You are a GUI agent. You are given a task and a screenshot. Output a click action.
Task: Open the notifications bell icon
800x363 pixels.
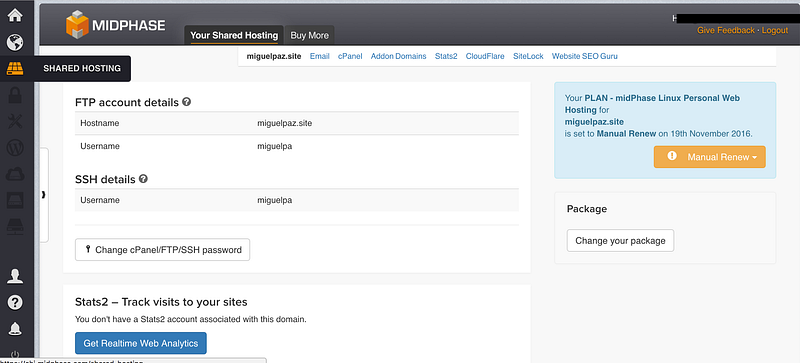click(15, 329)
